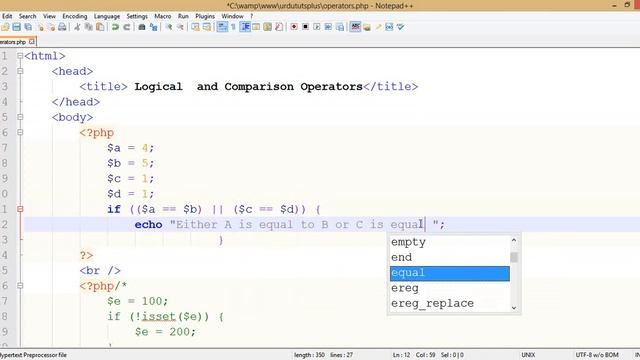Click the autocomplete list scroll-up arrow
The width and height of the screenshot is (640, 360).
pyautogui.click(x=514, y=240)
